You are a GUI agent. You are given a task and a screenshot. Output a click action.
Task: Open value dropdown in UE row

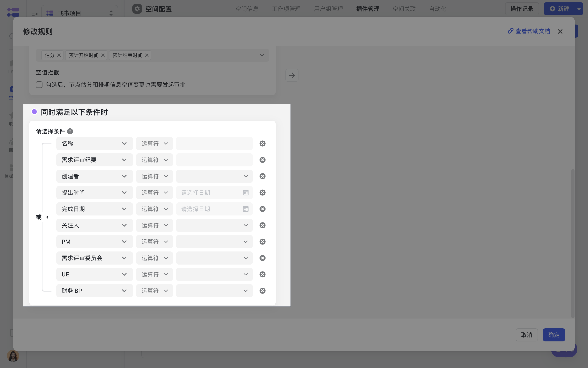click(214, 274)
